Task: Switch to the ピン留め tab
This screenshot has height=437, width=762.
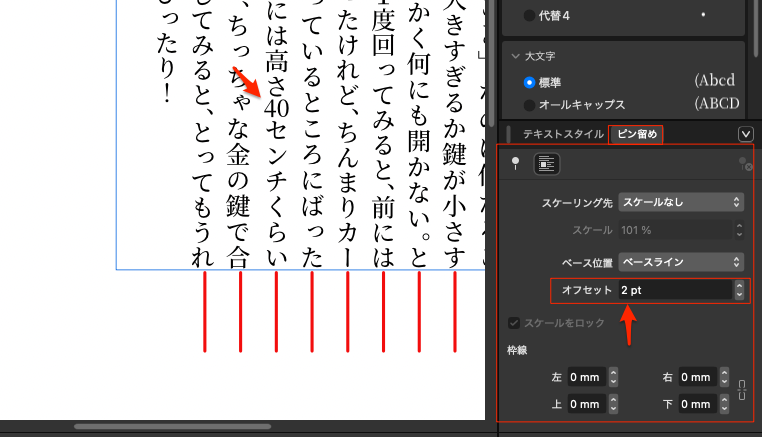Action: pyautogui.click(x=637, y=134)
